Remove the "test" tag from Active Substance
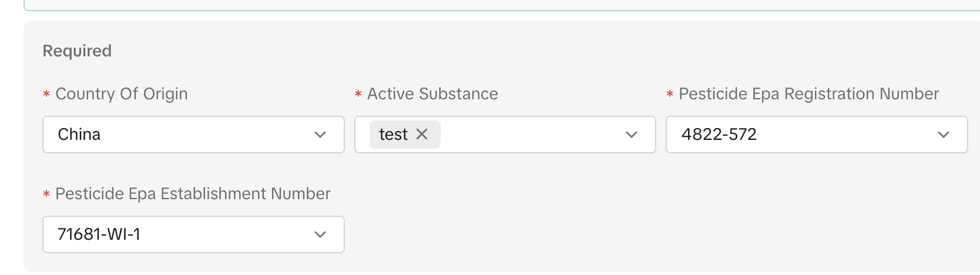Image resolution: width=980 pixels, height=275 pixels. pos(422,135)
